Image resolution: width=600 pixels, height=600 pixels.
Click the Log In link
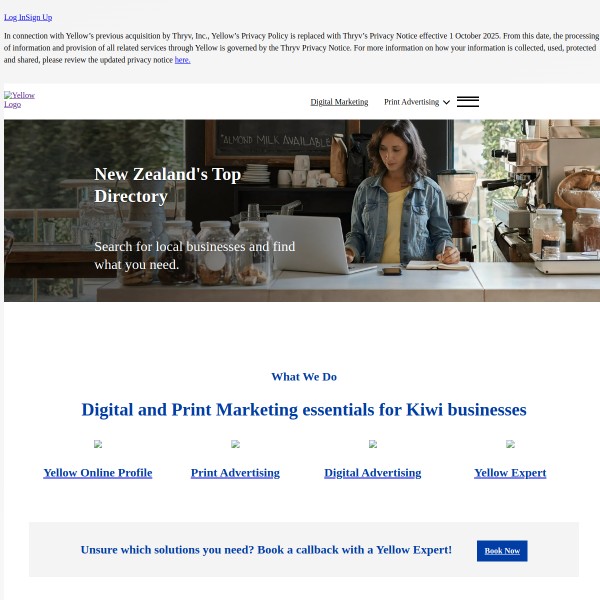[x=15, y=17]
